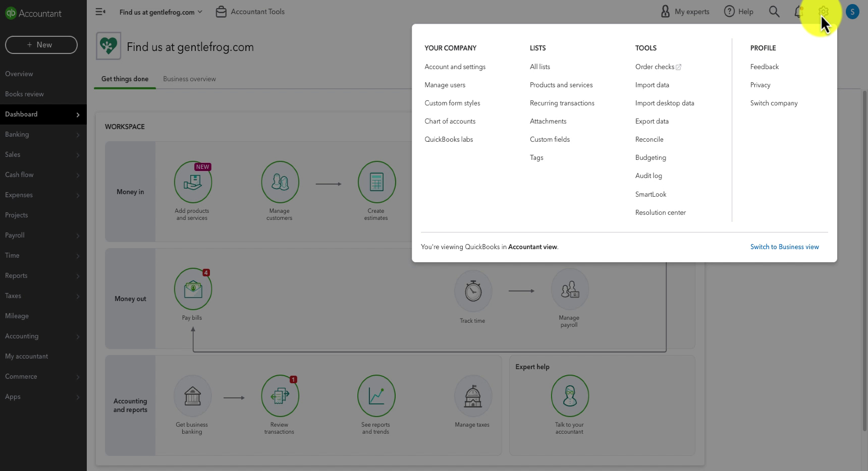The width and height of the screenshot is (868, 471).
Task: Open Projects in the sidebar
Action: (43, 215)
